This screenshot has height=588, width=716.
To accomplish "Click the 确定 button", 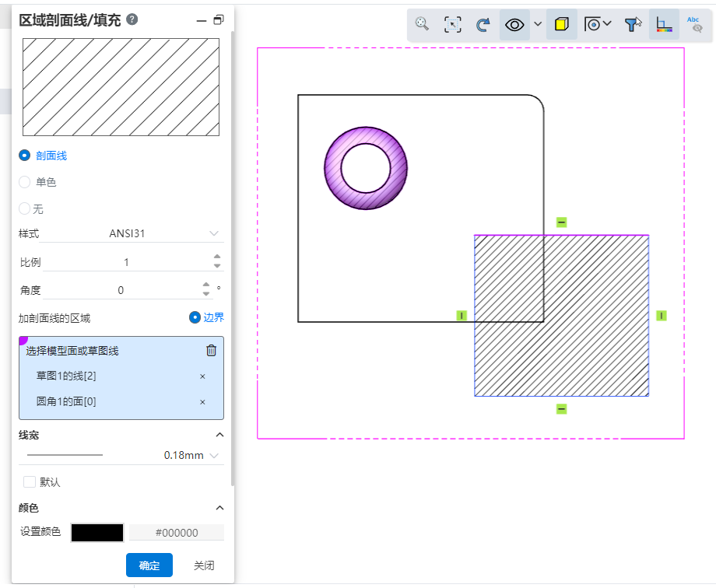I will (149, 565).
